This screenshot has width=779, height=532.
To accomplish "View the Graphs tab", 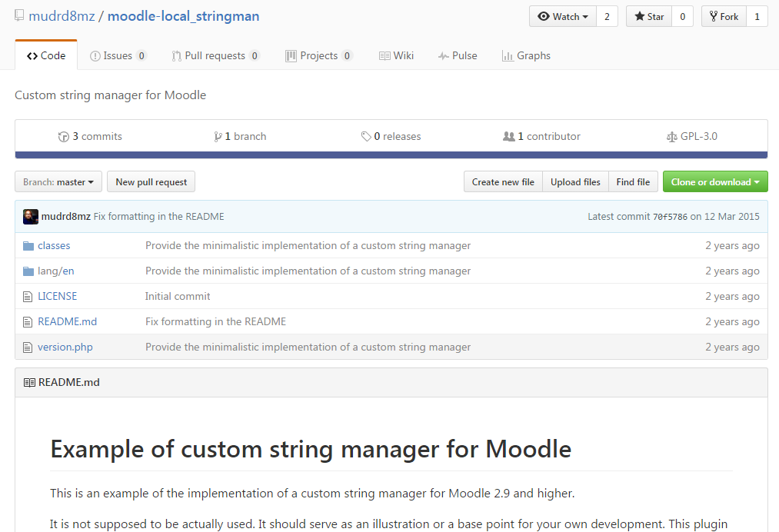I will (526, 55).
